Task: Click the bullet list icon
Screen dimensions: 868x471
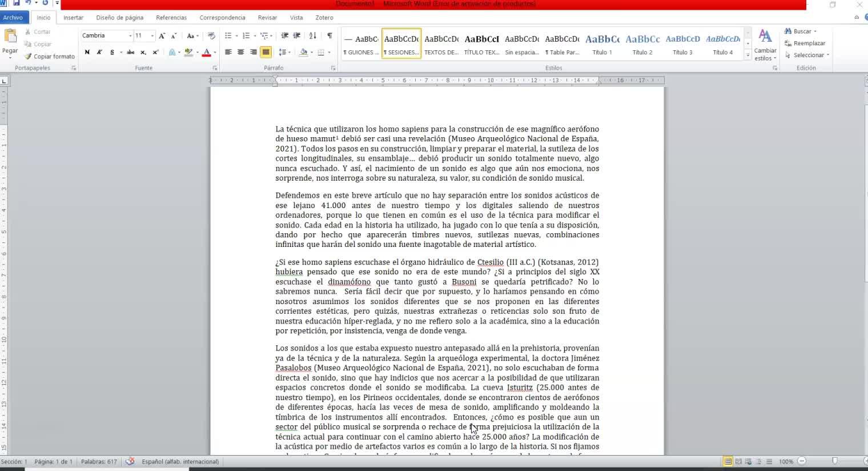Action: (228, 36)
